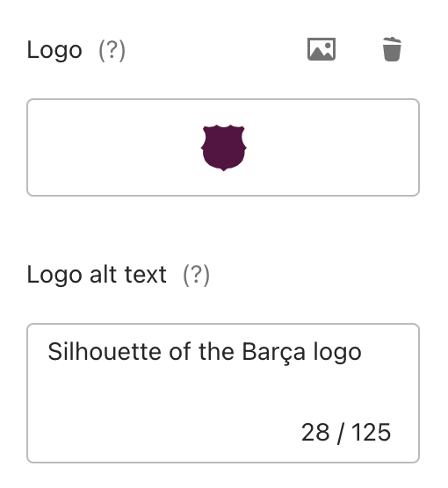Click the empty right side of logo preview box

[333, 147]
